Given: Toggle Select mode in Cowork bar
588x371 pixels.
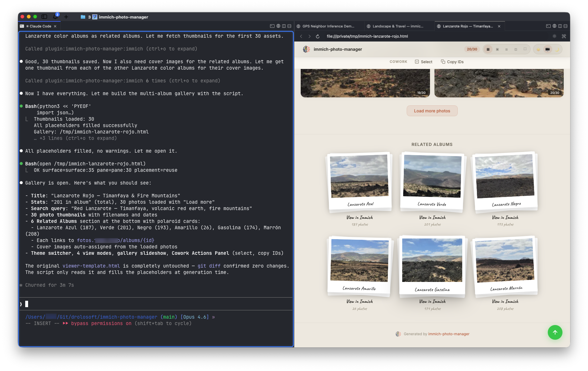Looking at the screenshot, I should click(x=424, y=62).
